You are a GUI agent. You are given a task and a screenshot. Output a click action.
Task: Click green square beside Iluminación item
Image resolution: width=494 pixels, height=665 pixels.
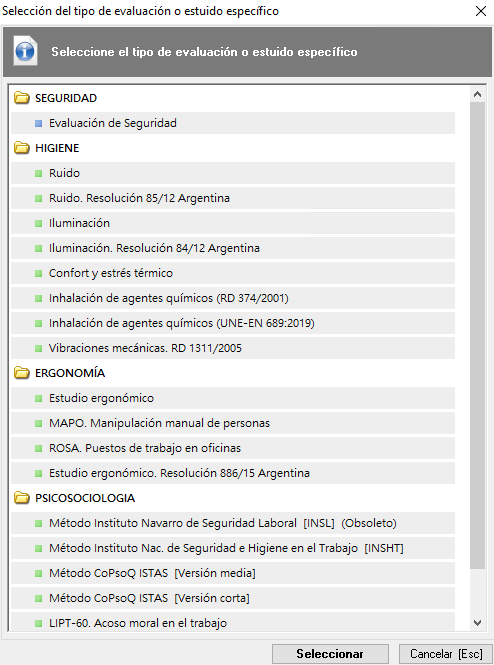(x=39, y=224)
